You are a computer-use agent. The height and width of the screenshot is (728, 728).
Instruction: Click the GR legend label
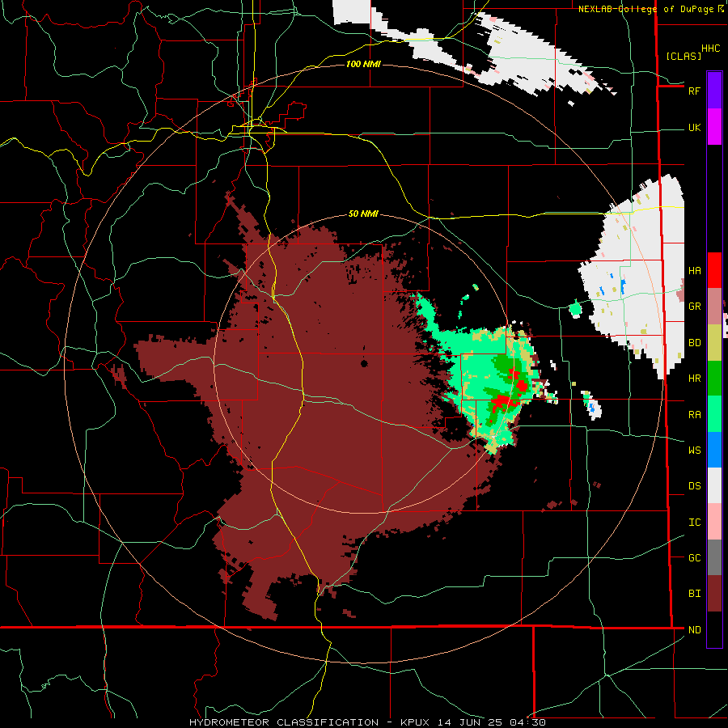[x=694, y=307]
